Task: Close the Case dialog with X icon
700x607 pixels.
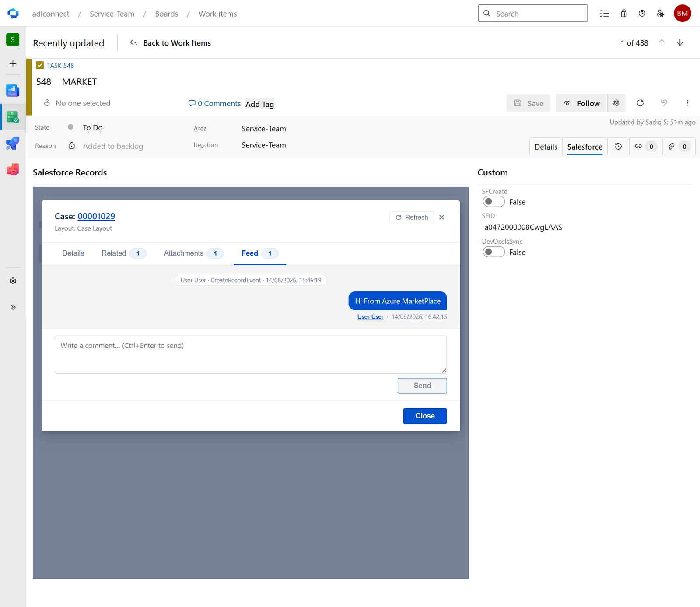Action: coord(442,218)
